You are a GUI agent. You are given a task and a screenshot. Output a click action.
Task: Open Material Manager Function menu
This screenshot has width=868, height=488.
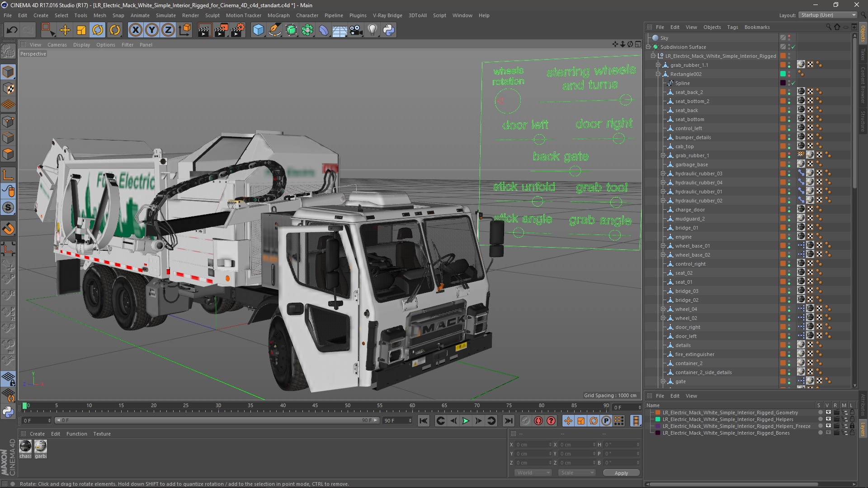pyautogui.click(x=77, y=434)
